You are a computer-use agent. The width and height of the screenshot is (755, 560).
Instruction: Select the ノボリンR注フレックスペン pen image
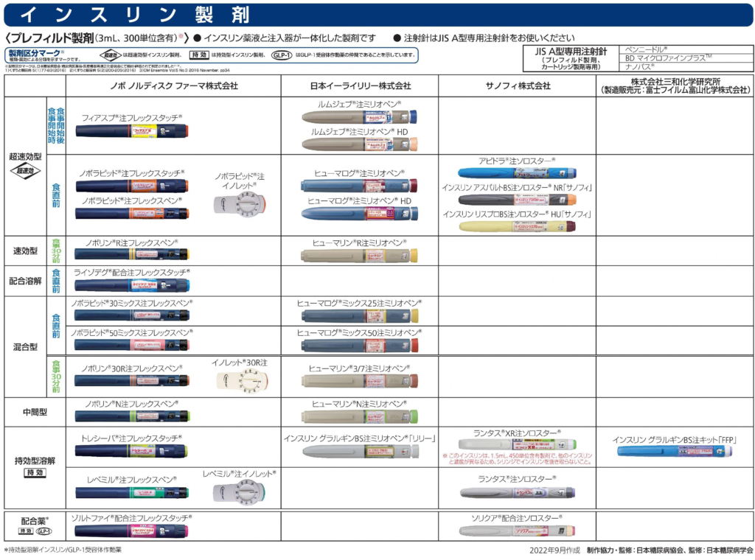click(x=132, y=254)
